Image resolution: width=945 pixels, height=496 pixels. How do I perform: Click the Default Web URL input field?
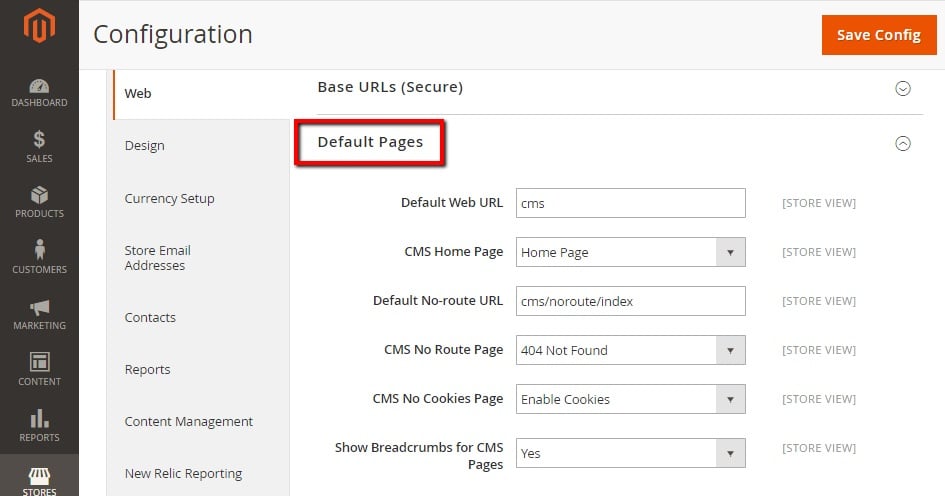pos(631,203)
